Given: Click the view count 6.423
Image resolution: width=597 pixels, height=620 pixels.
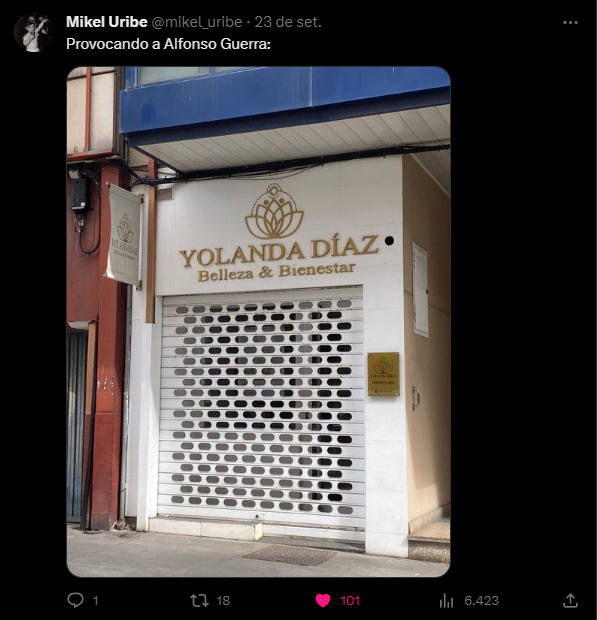Looking at the screenshot, I should coord(481,601).
